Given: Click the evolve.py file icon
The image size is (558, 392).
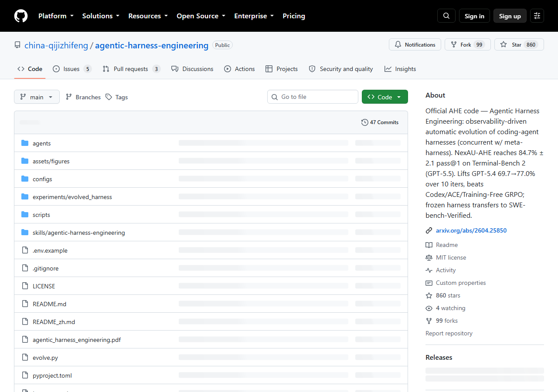Looking at the screenshot, I should (25, 358).
